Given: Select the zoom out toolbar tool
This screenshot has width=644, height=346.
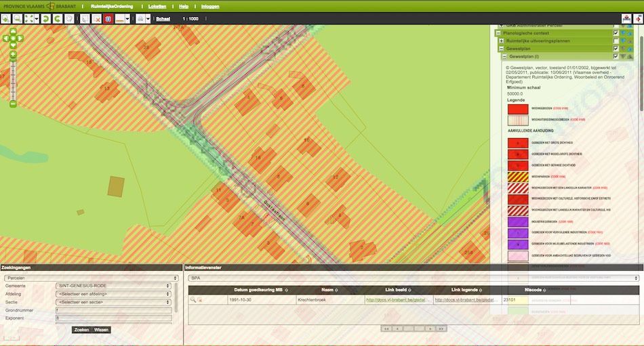Looking at the screenshot, I should [x=17, y=19].
